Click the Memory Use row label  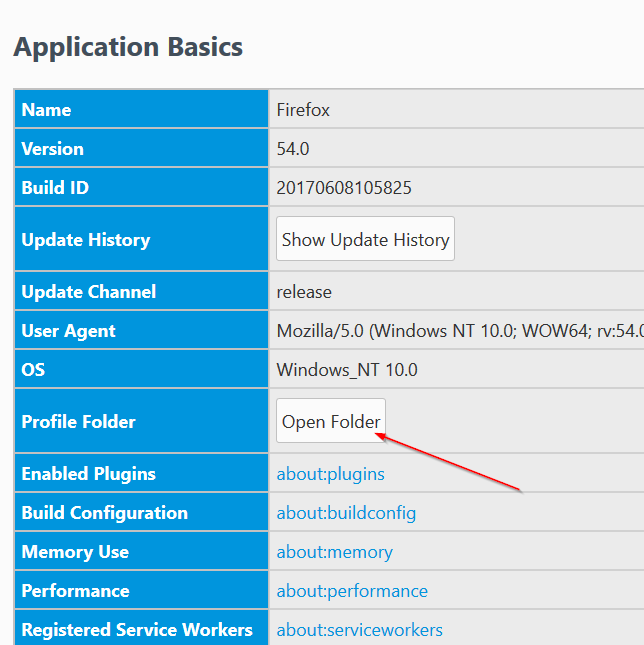coord(75,552)
